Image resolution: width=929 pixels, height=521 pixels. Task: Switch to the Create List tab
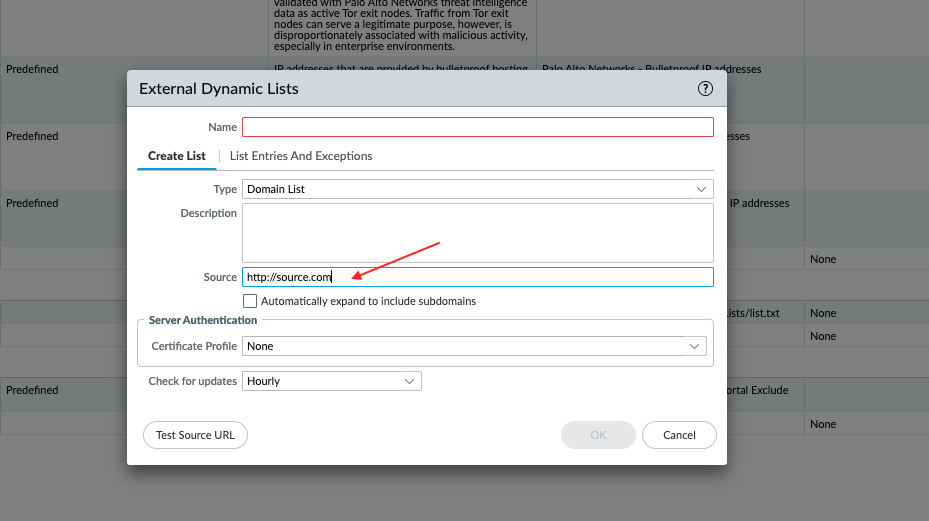(x=177, y=156)
